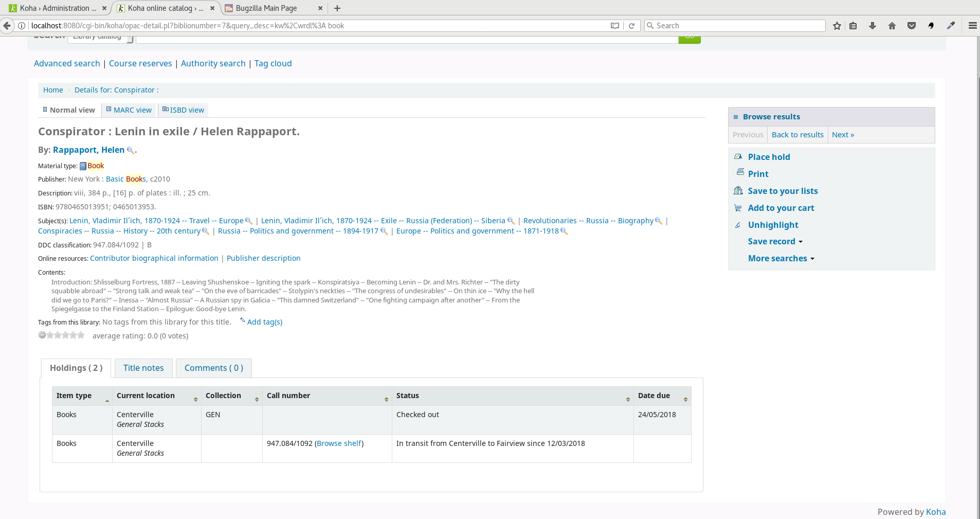The image size is (980, 519).
Task: Click the Add to your cart icon
Action: (x=738, y=208)
